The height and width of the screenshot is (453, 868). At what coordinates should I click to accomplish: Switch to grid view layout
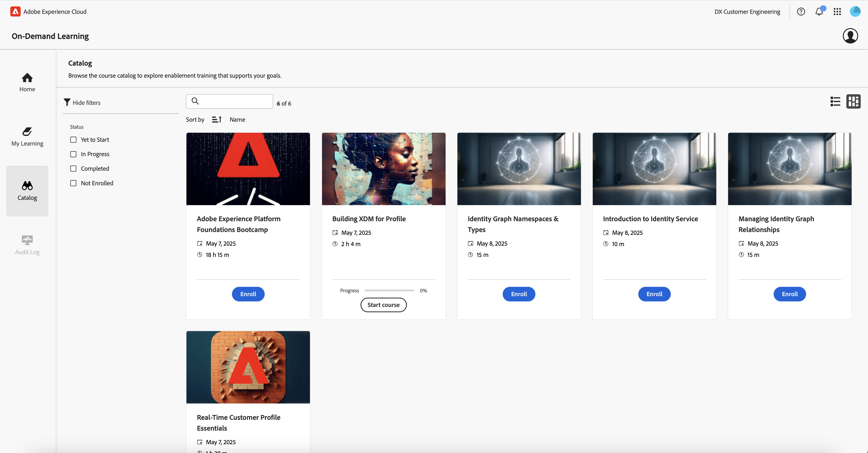tap(853, 101)
